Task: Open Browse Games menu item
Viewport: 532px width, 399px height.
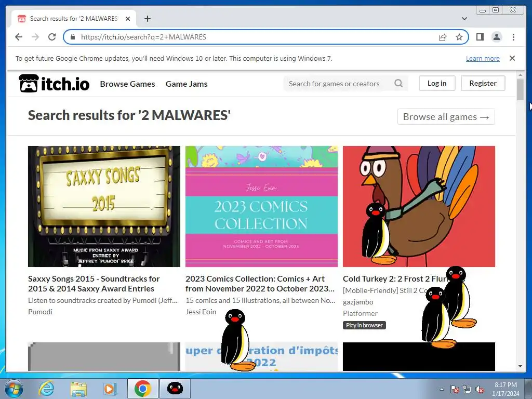Action: (128, 84)
